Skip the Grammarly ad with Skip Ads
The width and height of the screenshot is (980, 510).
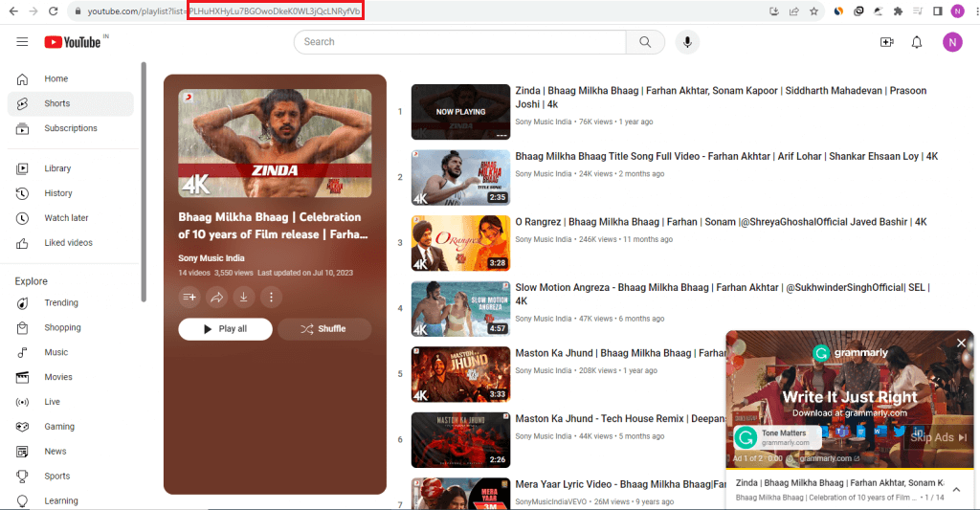click(938, 437)
